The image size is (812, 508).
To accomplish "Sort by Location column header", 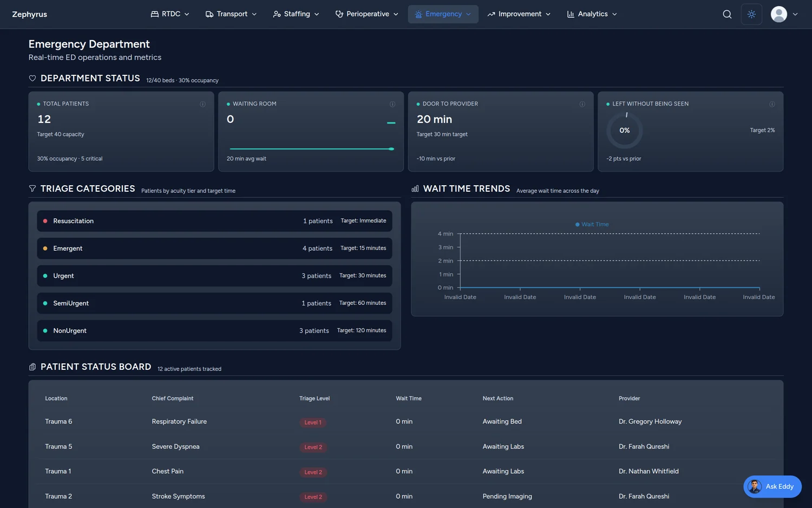I will pyautogui.click(x=56, y=399).
